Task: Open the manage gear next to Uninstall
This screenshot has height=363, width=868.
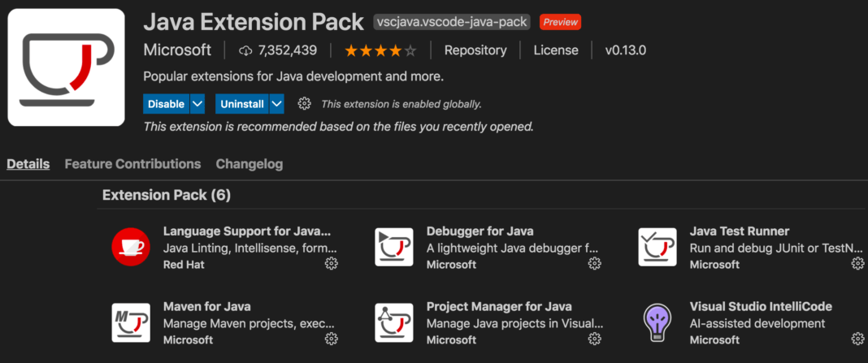Action: pyautogui.click(x=304, y=103)
